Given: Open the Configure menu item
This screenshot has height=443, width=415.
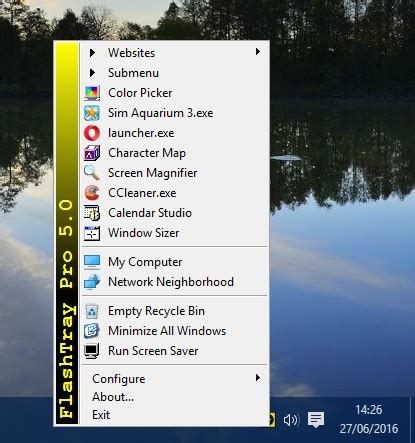Looking at the screenshot, I should (x=175, y=379).
